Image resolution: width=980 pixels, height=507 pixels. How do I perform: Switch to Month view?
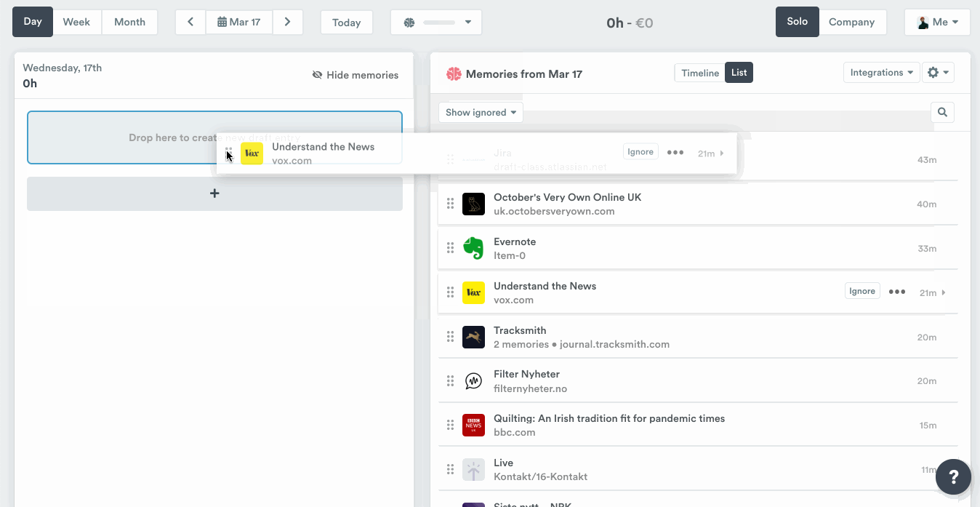(129, 22)
